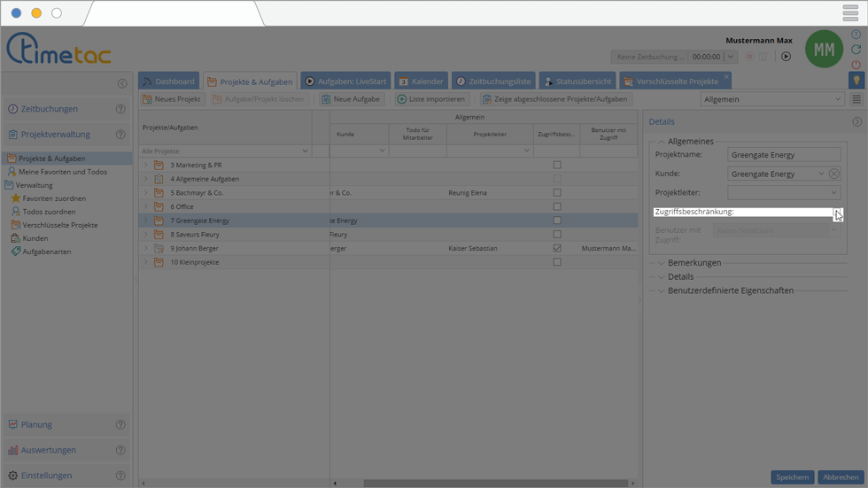Click the Speichern button
This screenshot has width=868, height=488.
tap(792, 477)
